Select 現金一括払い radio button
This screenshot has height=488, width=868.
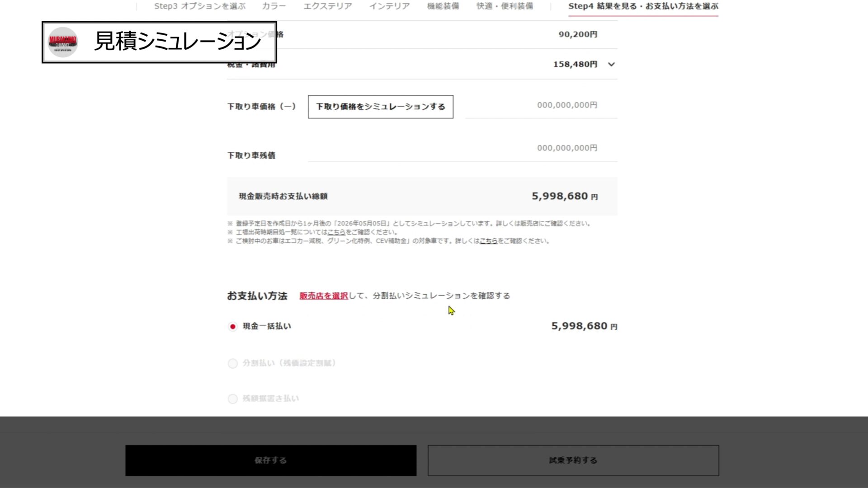[232, 326]
